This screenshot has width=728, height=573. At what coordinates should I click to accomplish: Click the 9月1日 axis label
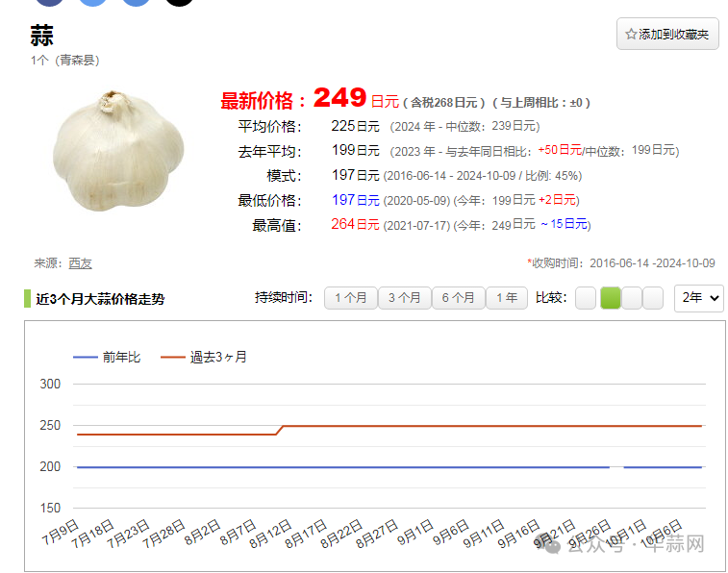(416, 533)
